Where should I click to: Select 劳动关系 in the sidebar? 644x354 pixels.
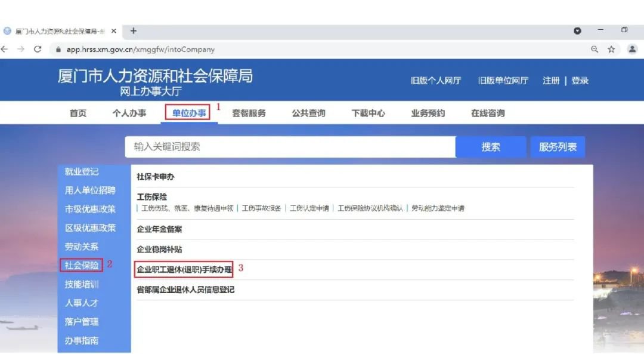coord(81,247)
